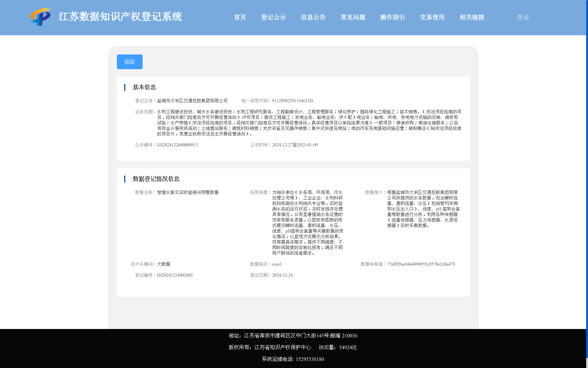Viewport: 588px width, 368px height.
Task: Click the publicity period 2024-12-27至2025-01-09
Action: click(x=295, y=145)
